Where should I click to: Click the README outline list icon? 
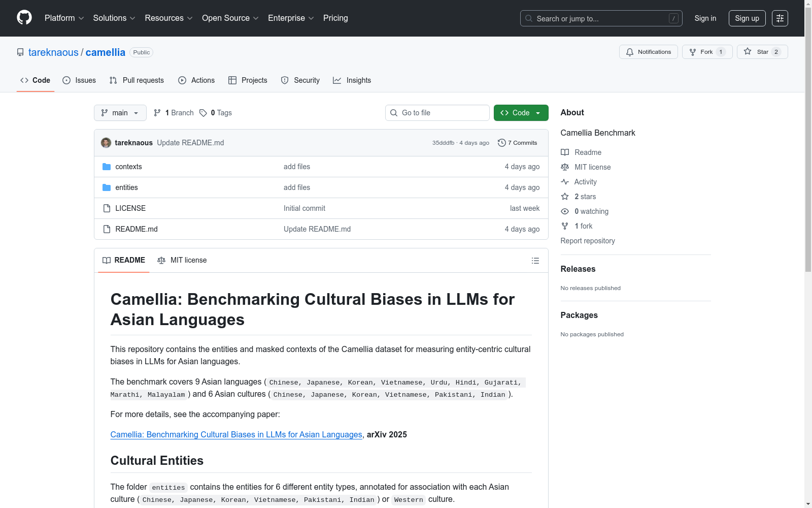[535, 261]
